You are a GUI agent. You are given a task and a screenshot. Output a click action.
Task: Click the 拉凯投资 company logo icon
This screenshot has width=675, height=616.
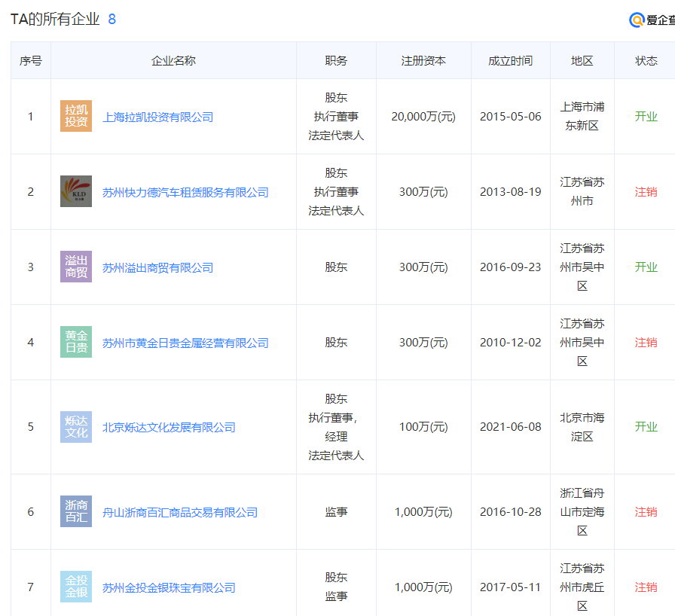click(x=76, y=116)
